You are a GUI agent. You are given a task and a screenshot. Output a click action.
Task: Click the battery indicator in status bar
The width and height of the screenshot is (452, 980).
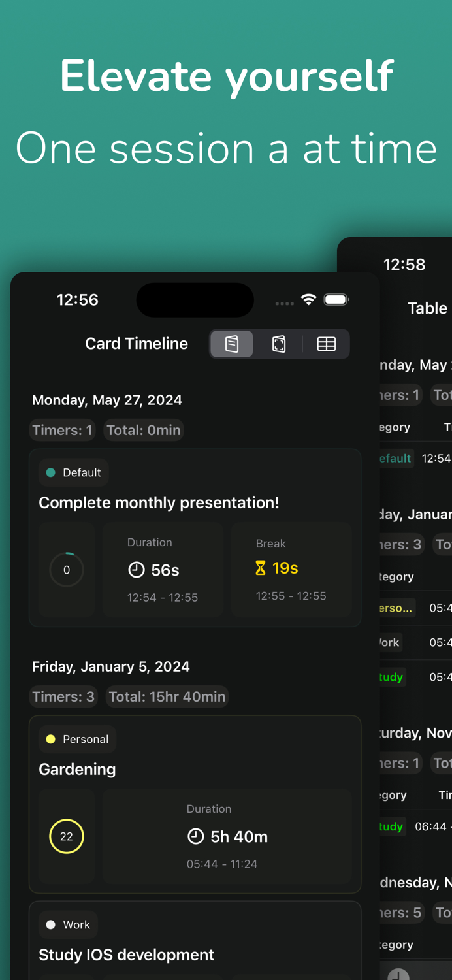[336, 299]
